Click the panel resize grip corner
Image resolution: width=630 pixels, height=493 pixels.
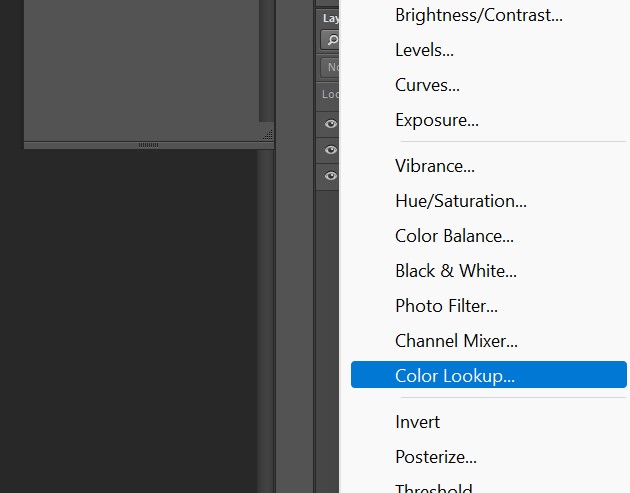pyautogui.click(x=267, y=134)
